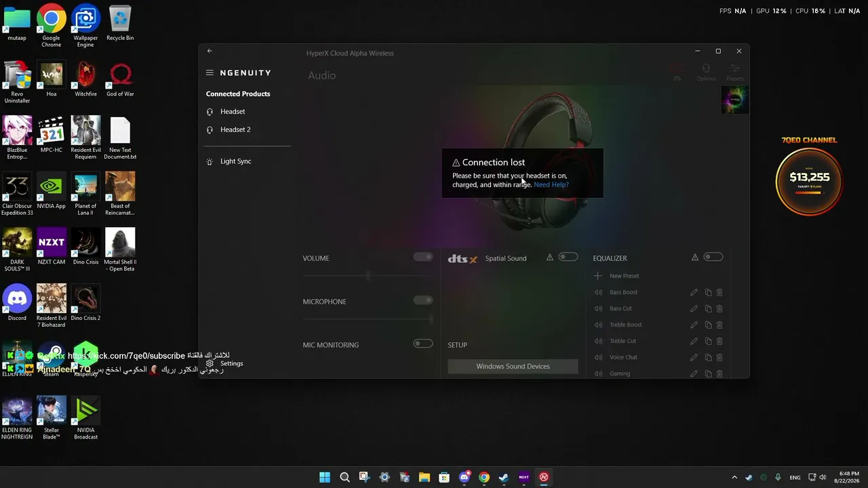Viewport: 868px width, 488px height.
Task: Select Headset in Connected Products
Action: 232,111
